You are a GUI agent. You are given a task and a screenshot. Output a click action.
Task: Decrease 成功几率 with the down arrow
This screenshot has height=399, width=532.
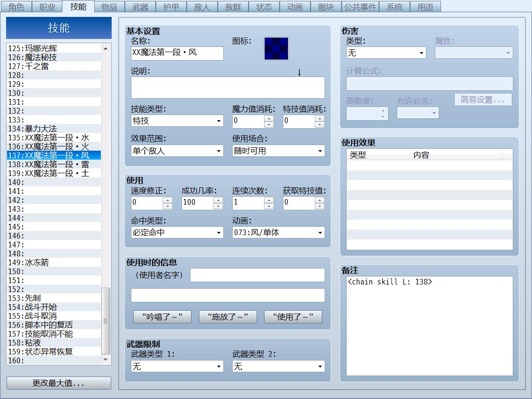218,207
